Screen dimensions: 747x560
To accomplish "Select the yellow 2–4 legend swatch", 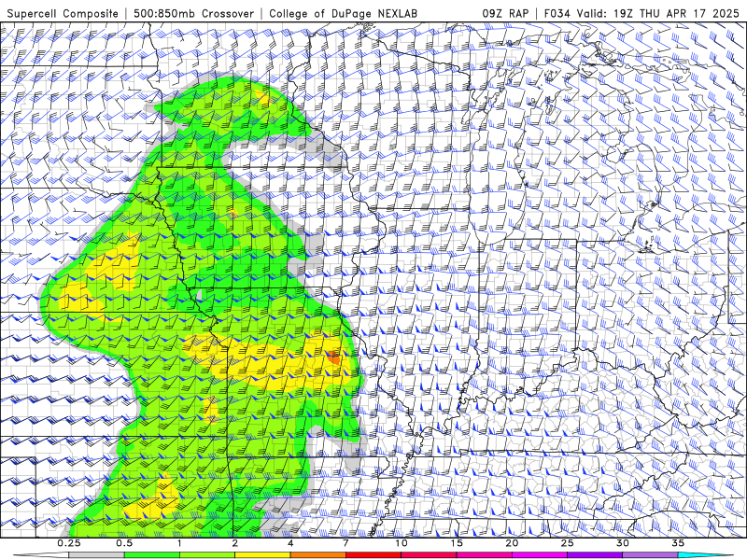I will 262,555.
